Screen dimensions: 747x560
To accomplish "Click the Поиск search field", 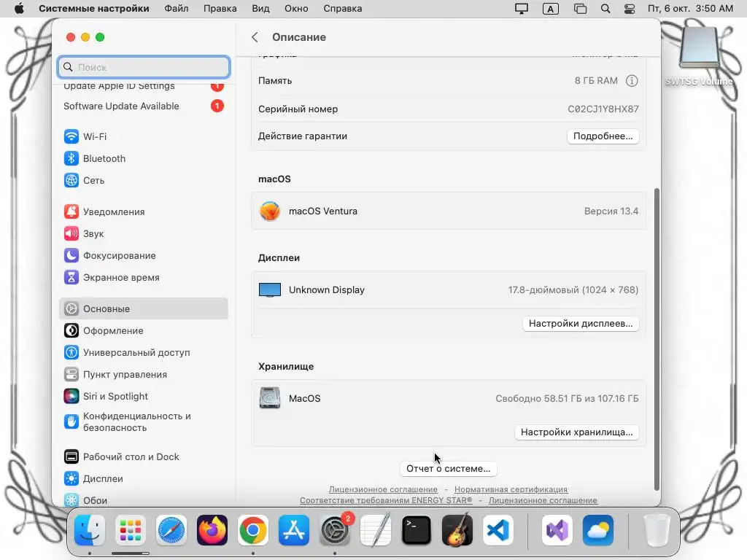I will (144, 67).
